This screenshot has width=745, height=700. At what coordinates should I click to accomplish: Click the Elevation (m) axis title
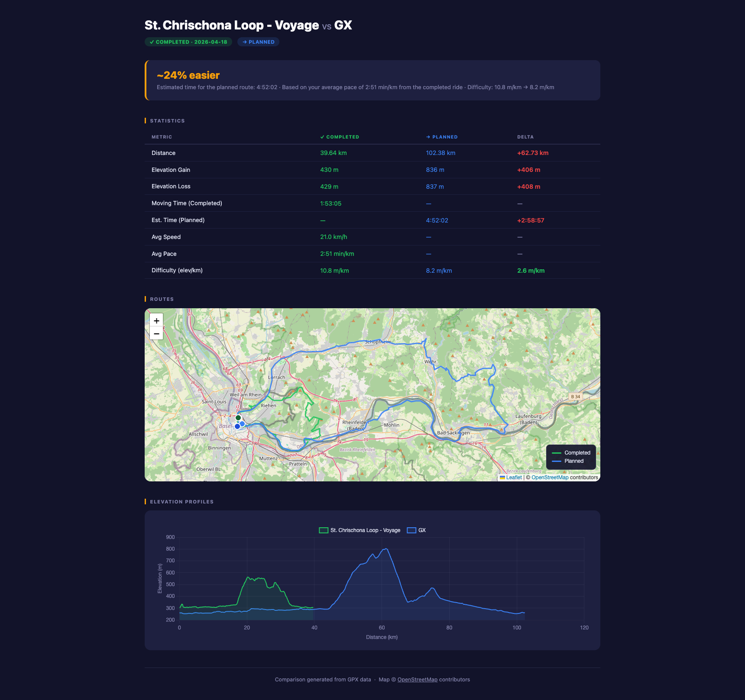point(160,578)
